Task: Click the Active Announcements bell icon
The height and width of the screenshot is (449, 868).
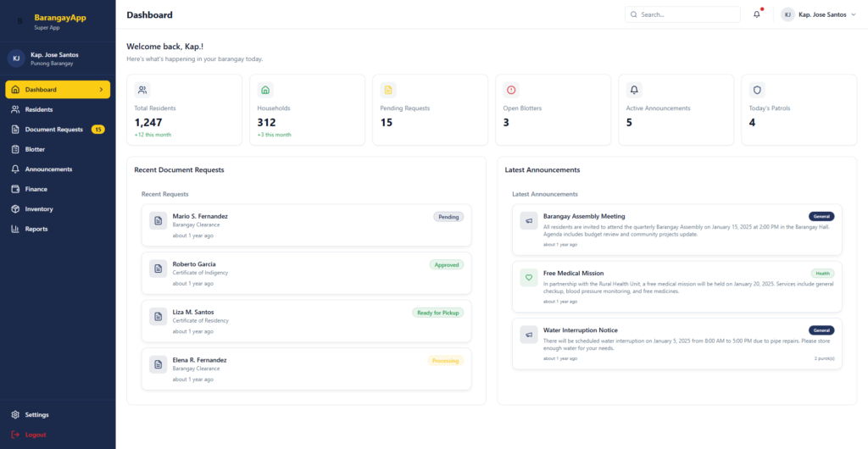Action: click(634, 90)
